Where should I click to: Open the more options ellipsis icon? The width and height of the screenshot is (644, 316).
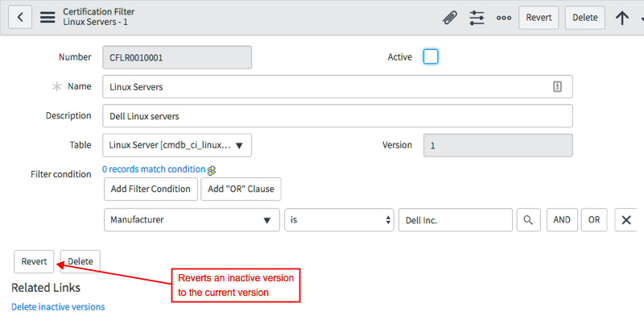(504, 18)
